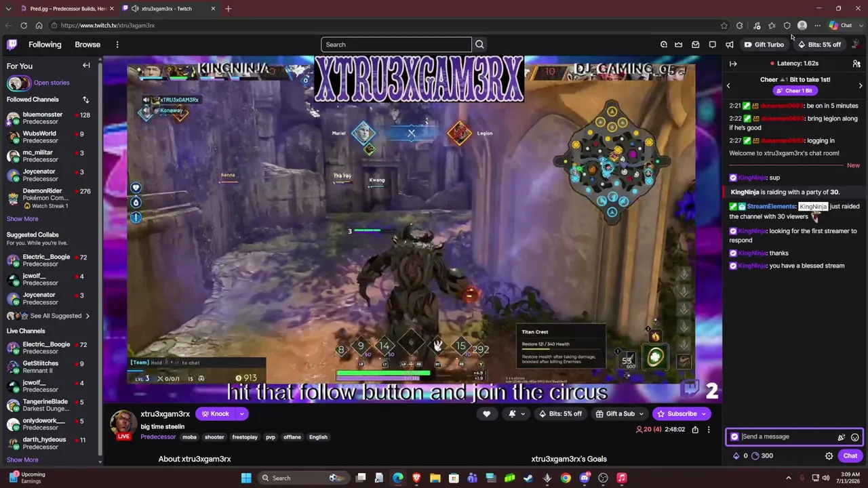Click the Gift Turbo button
868x488 pixels.
coord(764,45)
